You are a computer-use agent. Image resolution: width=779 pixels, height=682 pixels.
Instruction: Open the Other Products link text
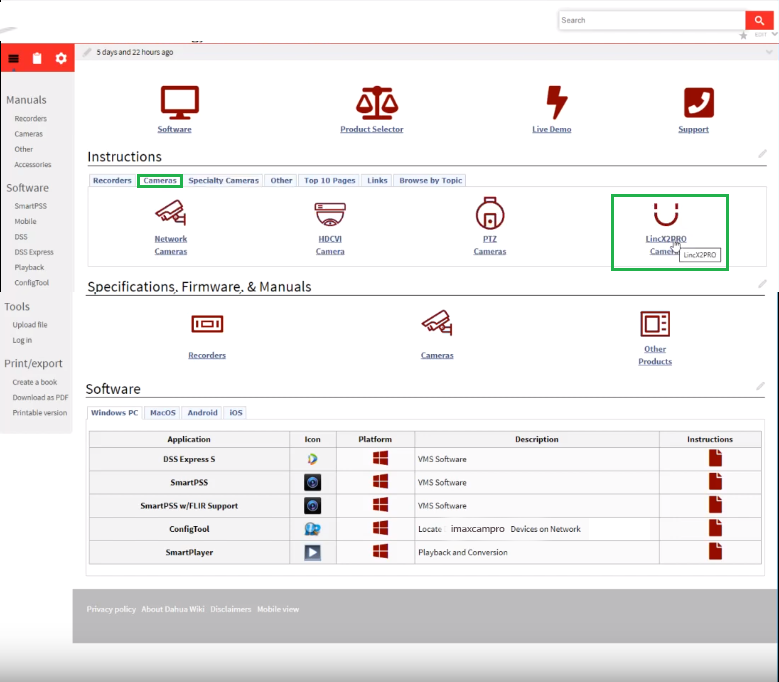point(655,355)
